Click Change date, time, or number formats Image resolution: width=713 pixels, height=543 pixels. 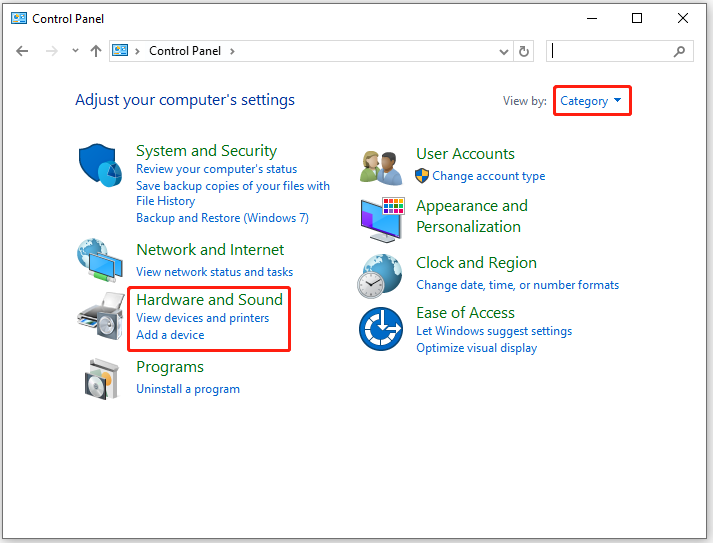[x=517, y=285]
